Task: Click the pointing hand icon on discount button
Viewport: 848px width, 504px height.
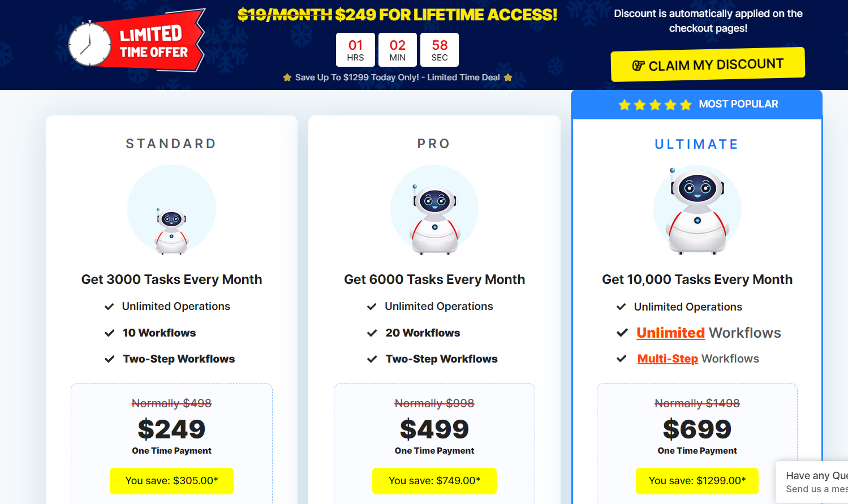Action: coord(638,66)
